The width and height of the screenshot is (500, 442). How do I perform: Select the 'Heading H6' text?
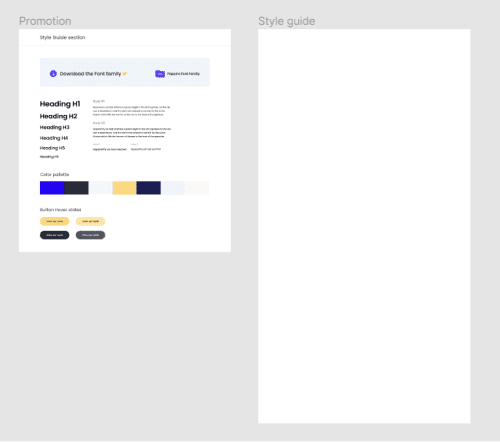[x=49, y=157]
